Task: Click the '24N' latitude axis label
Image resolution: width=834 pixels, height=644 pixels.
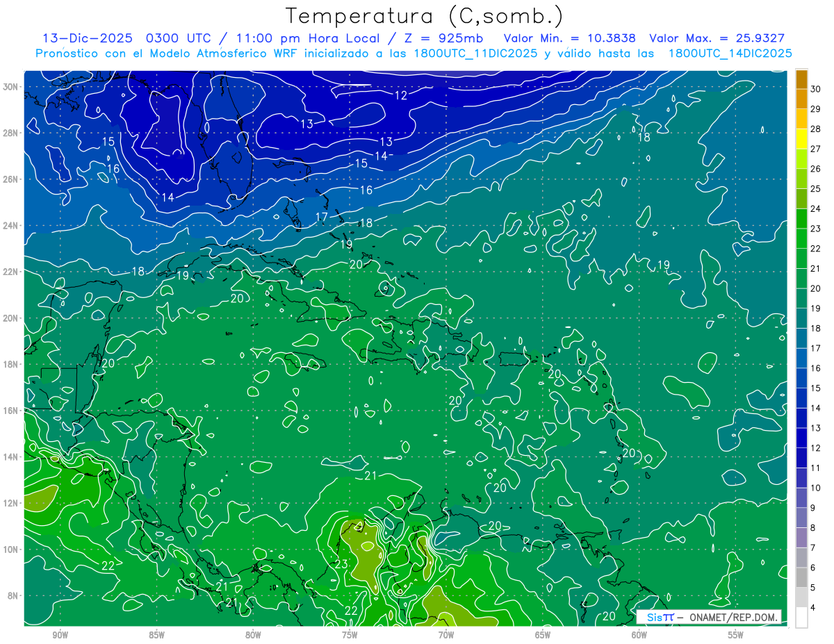Action: [10, 225]
